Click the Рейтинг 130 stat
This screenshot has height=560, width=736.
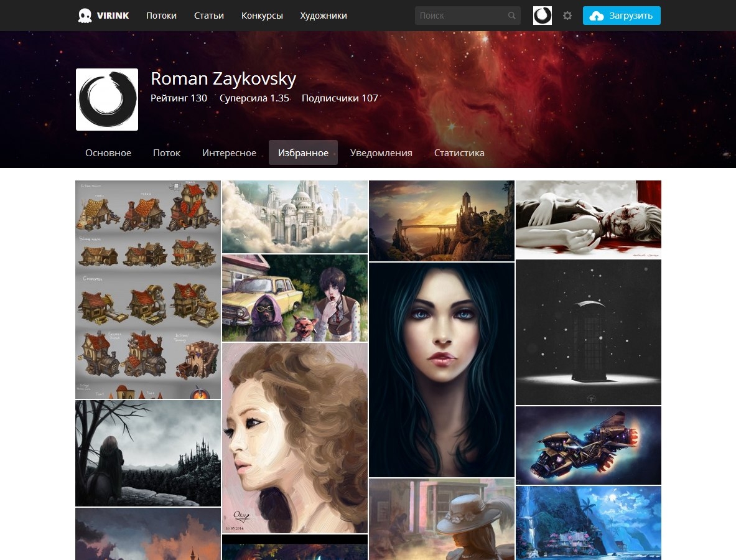(179, 98)
